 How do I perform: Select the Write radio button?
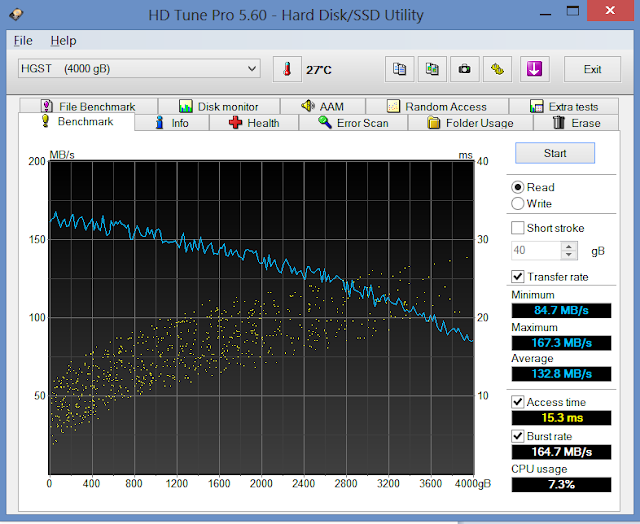click(x=518, y=204)
